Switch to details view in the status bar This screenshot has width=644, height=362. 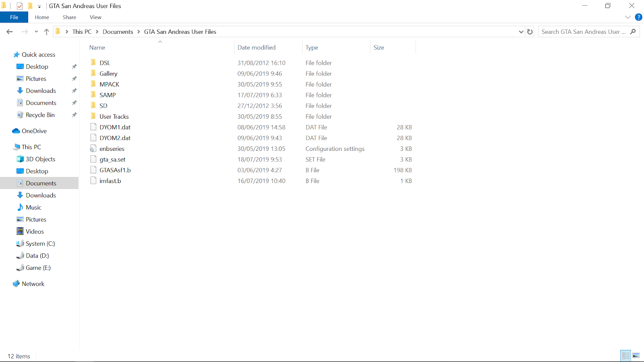point(625,355)
